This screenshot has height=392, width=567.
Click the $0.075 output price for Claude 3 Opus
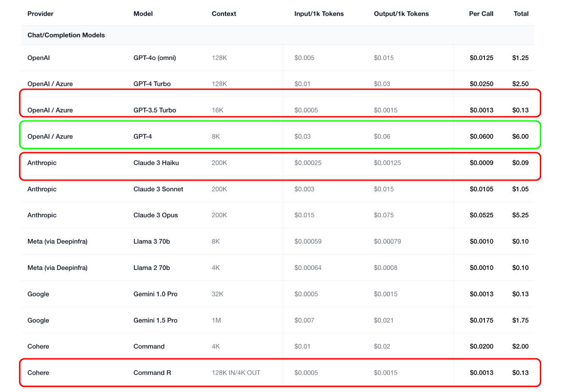[x=384, y=215]
